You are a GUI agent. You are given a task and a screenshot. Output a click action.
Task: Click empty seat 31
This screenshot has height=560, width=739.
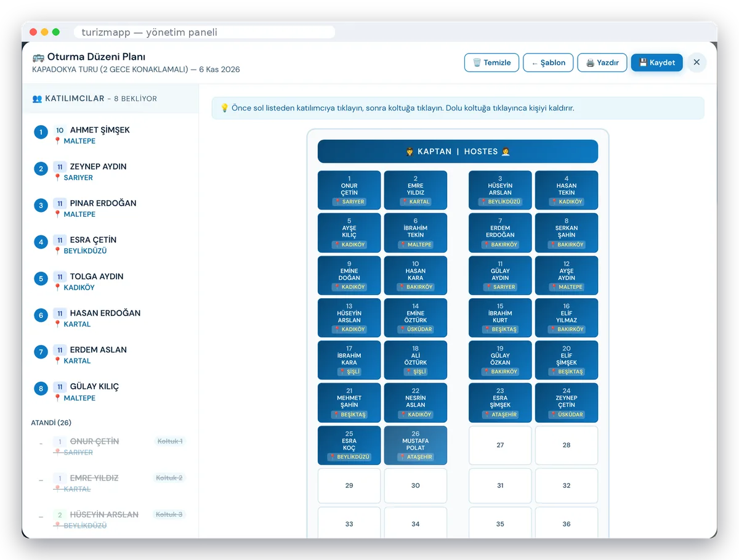[500, 486]
